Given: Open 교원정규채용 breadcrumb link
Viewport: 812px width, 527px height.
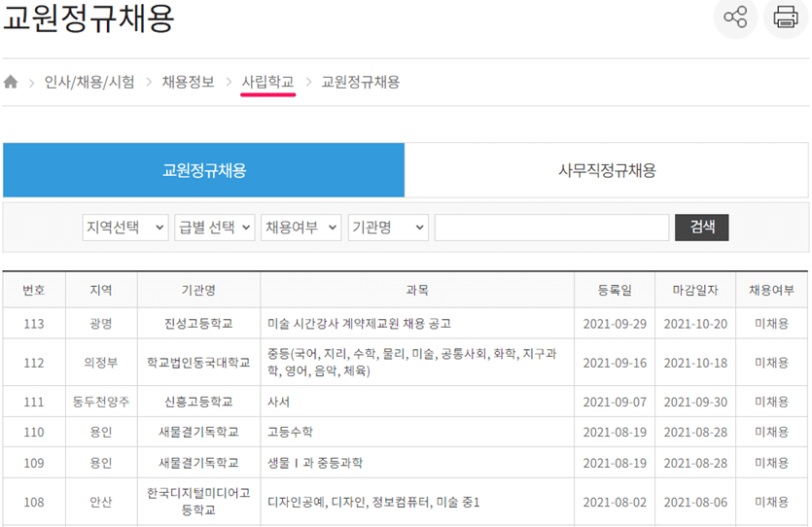Looking at the screenshot, I should [x=361, y=82].
